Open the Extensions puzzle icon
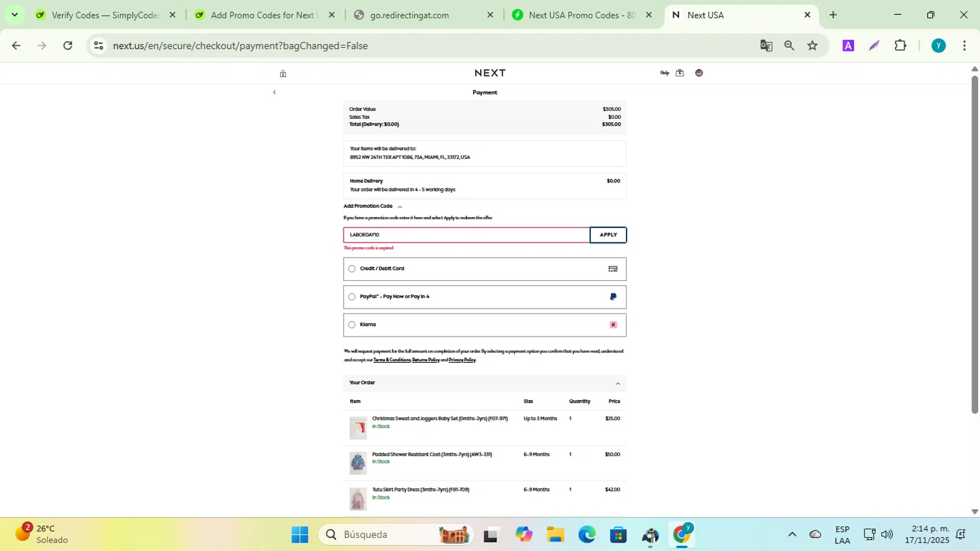The height and width of the screenshot is (551, 980). click(900, 46)
